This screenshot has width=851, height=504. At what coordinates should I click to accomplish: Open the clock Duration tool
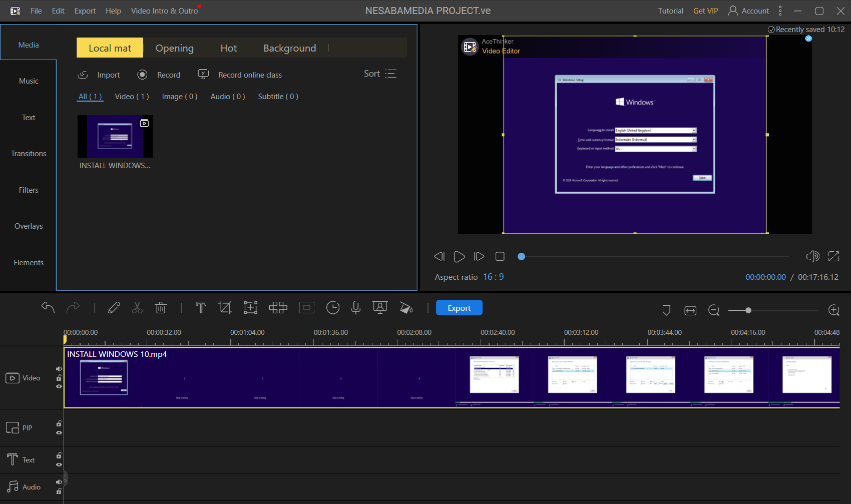pos(333,308)
